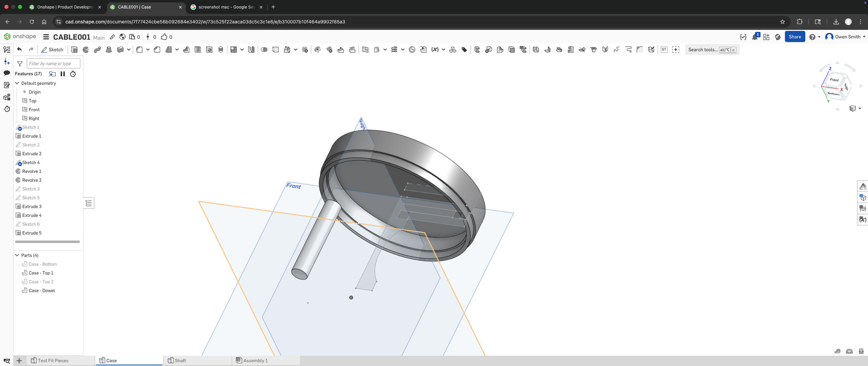The width and height of the screenshot is (868, 366).
Task: Switch to Onshape Product Development browser tab
Action: click(65, 7)
